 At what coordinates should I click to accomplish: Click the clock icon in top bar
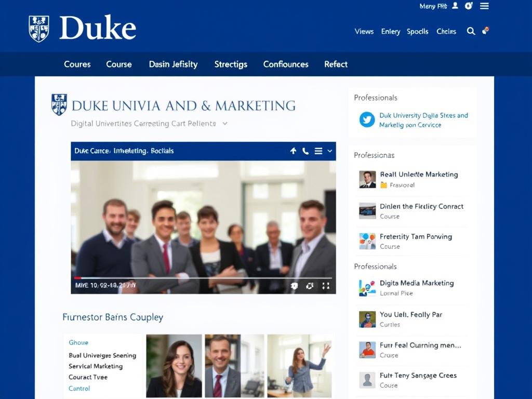(469, 6)
